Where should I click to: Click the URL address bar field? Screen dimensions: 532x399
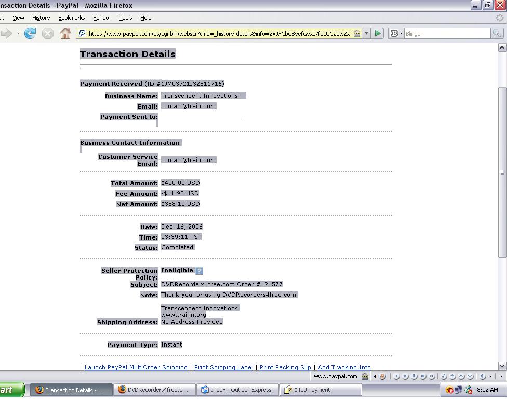[x=219, y=33]
